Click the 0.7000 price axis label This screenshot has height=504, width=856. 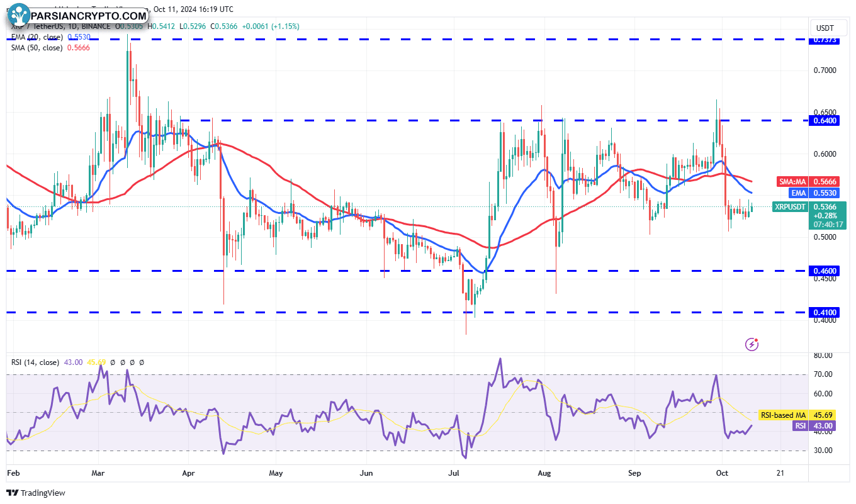825,70
